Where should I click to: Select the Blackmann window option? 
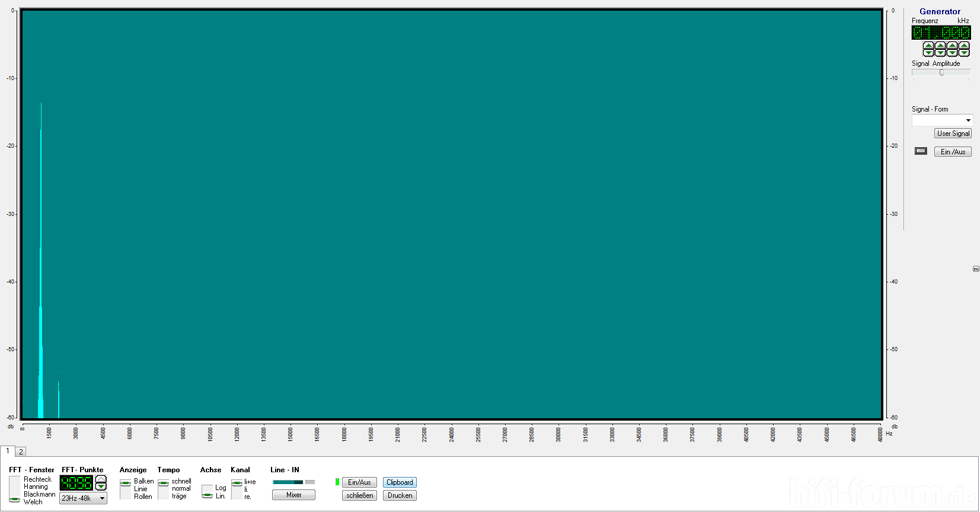(39, 494)
